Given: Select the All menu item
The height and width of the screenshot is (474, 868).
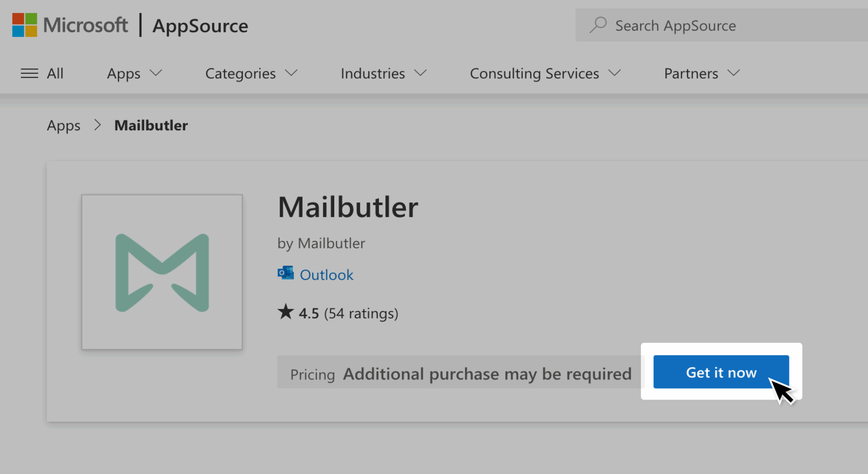Looking at the screenshot, I should click(55, 73).
